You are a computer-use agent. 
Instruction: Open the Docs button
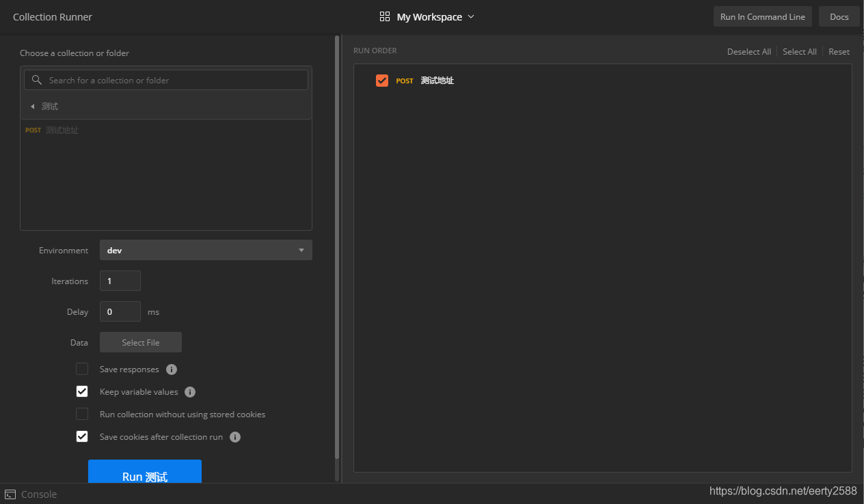tap(839, 17)
